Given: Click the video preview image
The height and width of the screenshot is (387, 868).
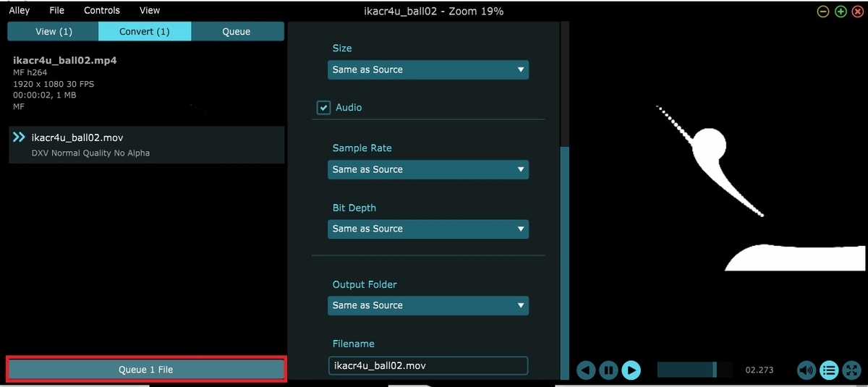Looking at the screenshot, I should pos(720,188).
